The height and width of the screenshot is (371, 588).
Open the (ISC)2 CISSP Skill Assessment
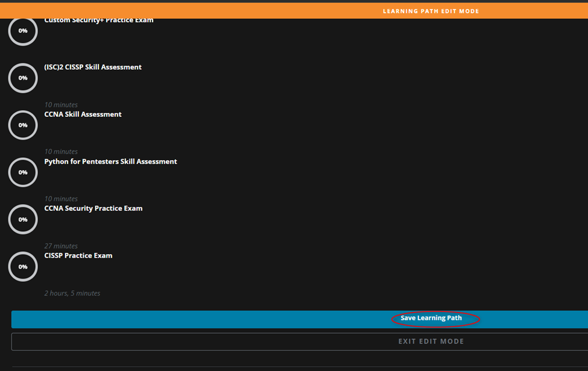point(93,67)
